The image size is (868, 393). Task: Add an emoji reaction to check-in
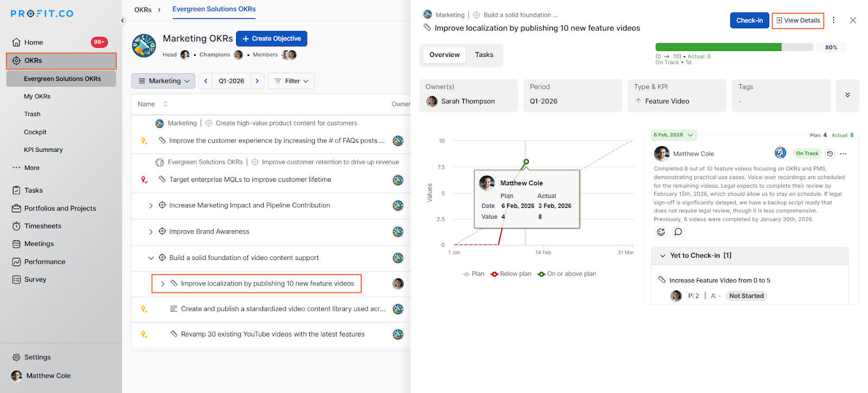[x=661, y=232]
